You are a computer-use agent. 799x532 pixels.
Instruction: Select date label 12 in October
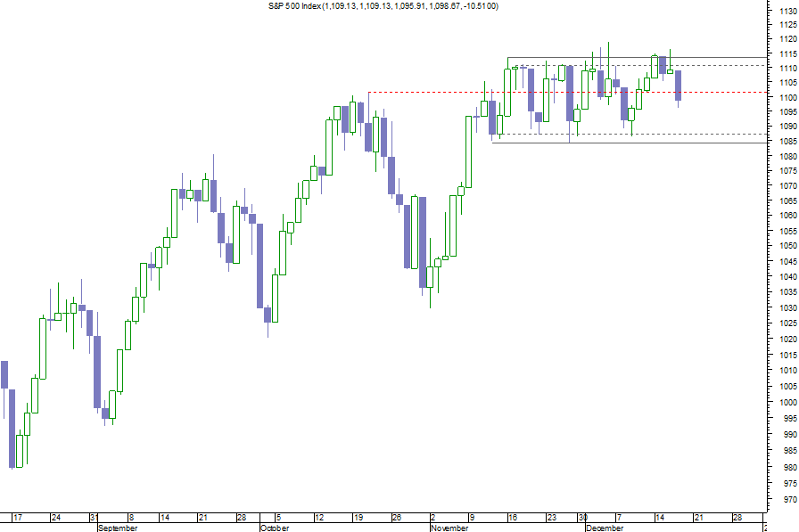pyautogui.click(x=319, y=517)
